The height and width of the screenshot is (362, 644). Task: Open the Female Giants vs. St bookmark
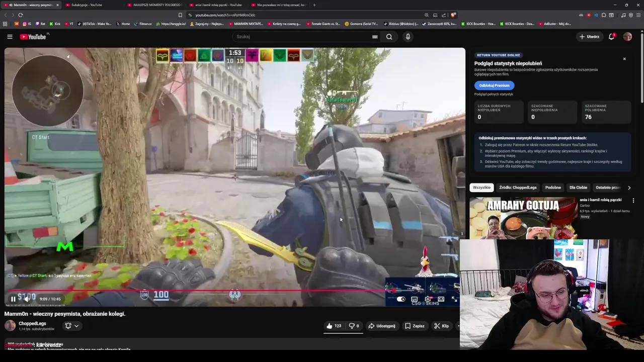click(x=323, y=24)
